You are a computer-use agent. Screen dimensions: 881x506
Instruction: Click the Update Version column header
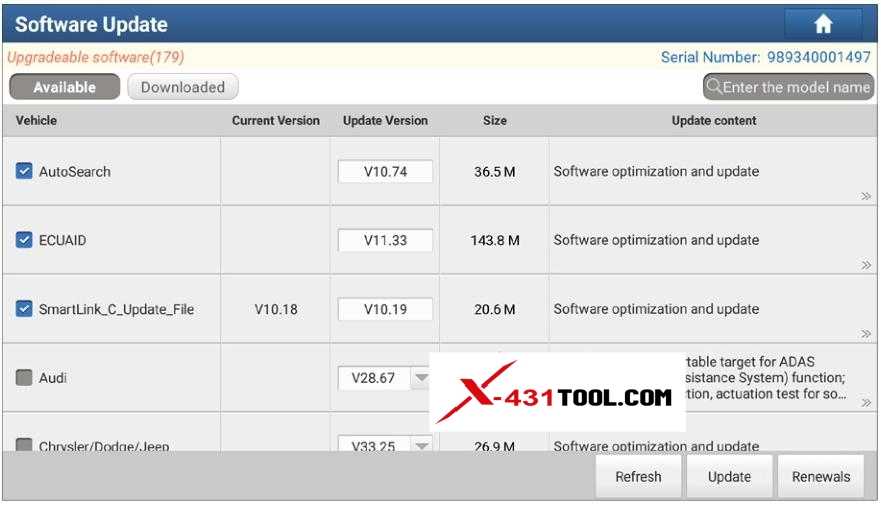385,120
